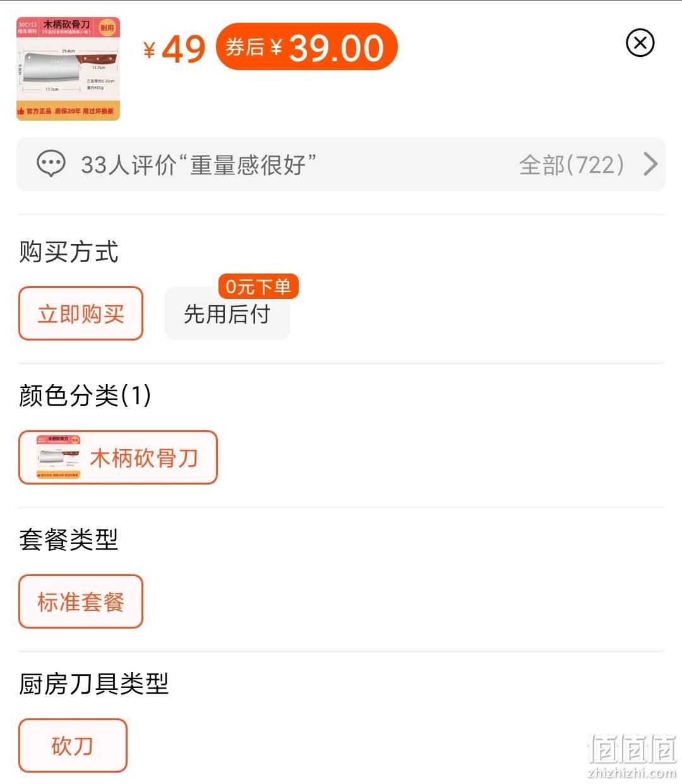Image resolution: width=682 pixels, height=784 pixels.
Task: Select 先用后付 purchase method
Action: click(x=227, y=313)
